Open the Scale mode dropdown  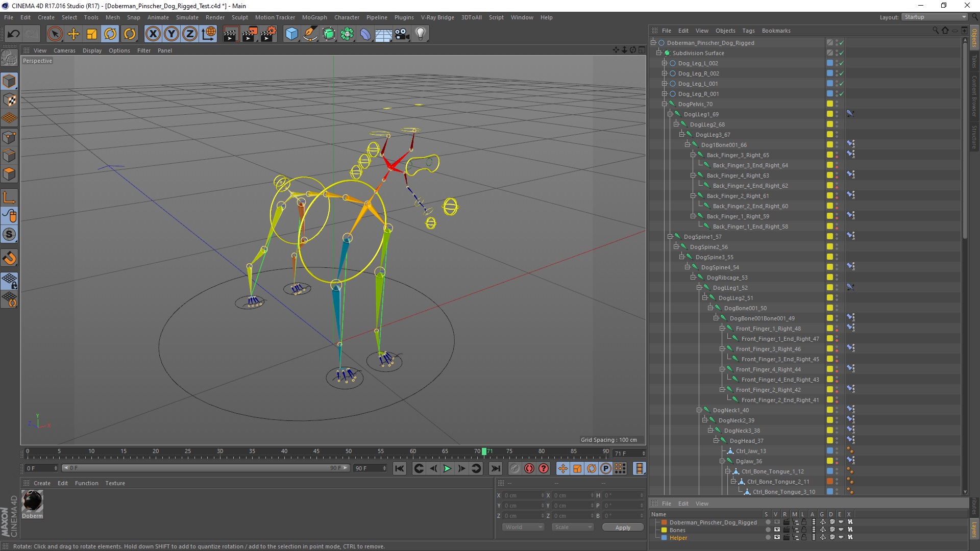pos(572,527)
